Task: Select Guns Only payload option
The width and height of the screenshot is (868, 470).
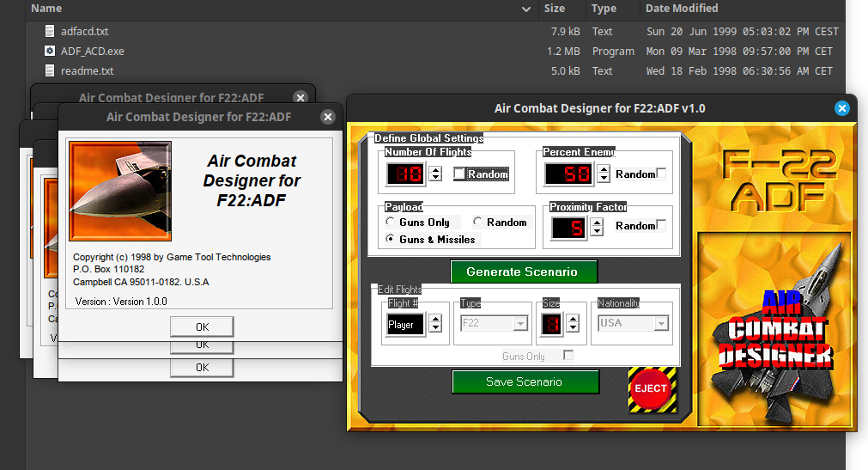Action: pos(391,222)
